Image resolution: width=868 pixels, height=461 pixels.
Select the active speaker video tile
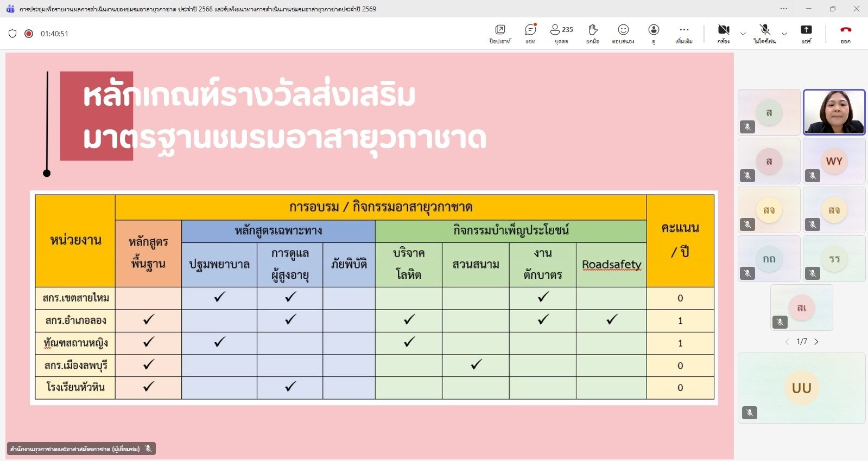pyautogui.click(x=834, y=112)
